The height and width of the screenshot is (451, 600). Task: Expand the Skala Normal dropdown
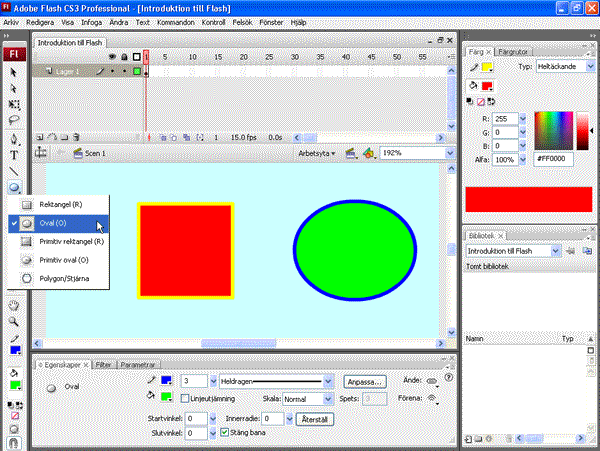coord(329,398)
